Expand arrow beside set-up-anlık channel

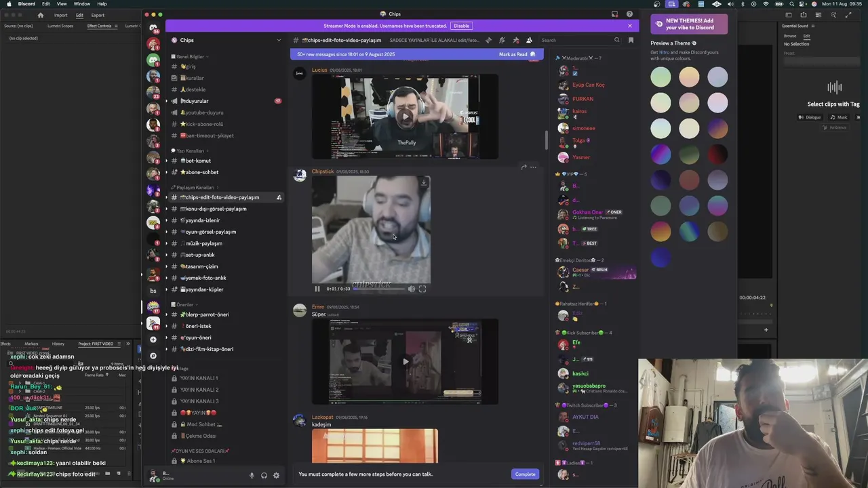coord(166,255)
